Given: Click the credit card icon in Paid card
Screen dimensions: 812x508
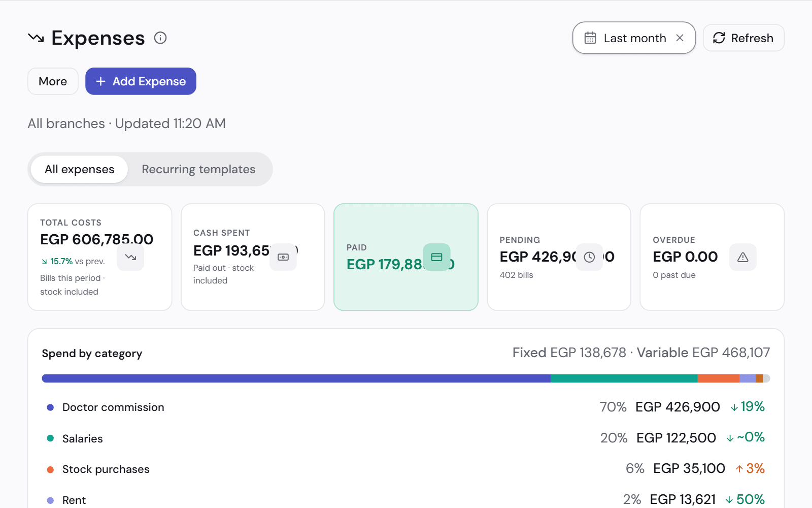Looking at the screenshot, I should coord(436,257).
